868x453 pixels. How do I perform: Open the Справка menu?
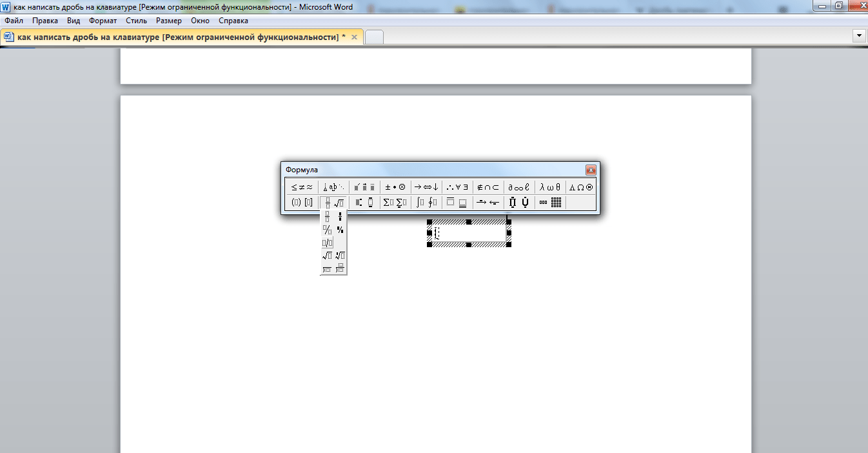point(233,21)
